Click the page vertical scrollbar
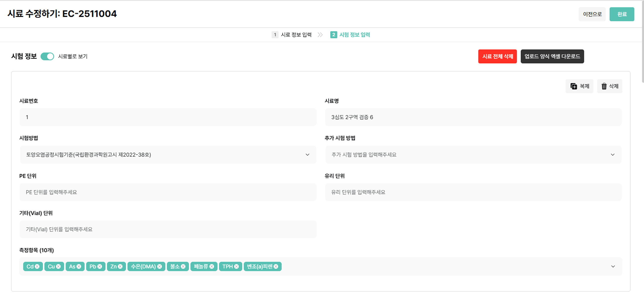 point(643,41)
